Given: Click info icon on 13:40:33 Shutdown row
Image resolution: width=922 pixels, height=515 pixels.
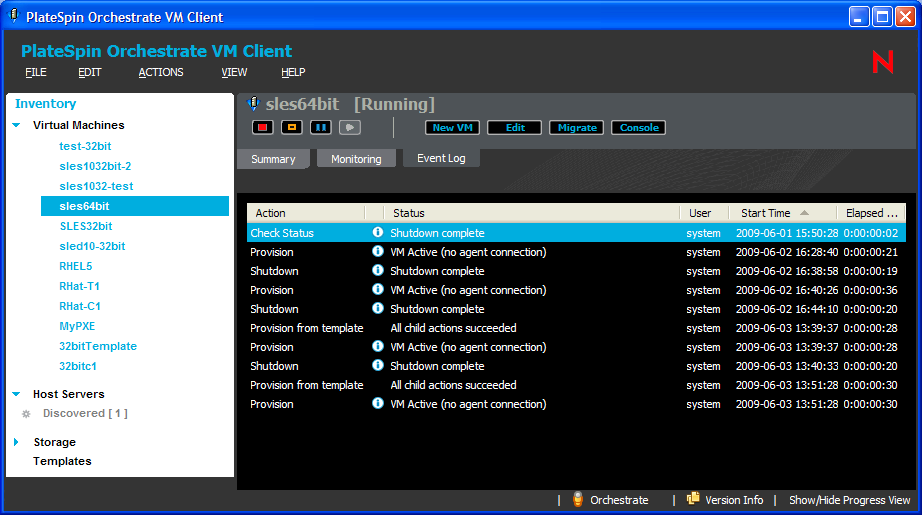Looking at the screenshot, I should tap(378, 365).
